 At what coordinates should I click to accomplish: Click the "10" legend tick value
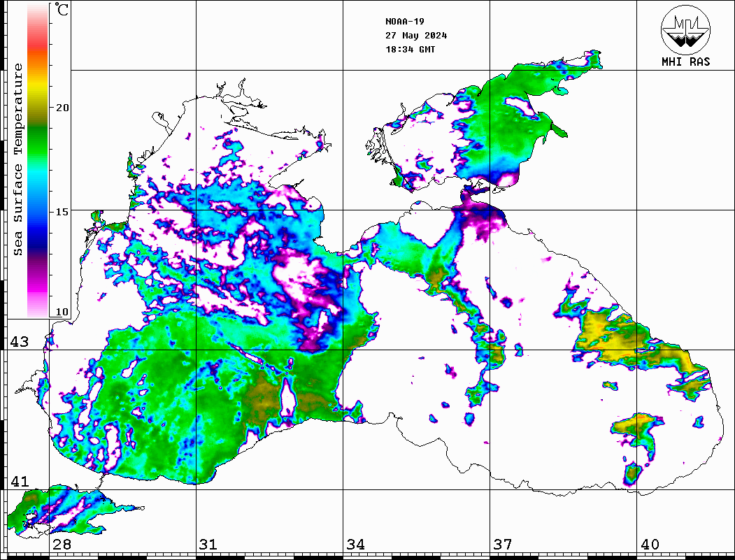[62, 312]
